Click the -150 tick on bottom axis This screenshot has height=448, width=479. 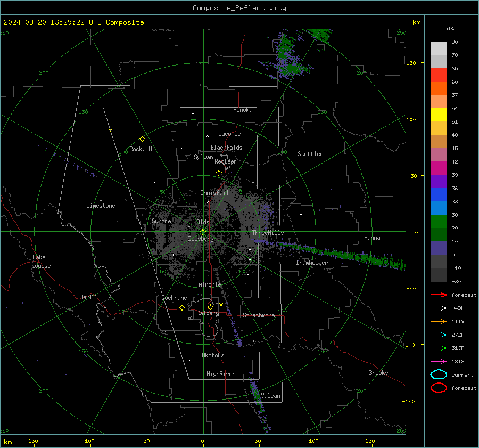(x=31, y=441)
